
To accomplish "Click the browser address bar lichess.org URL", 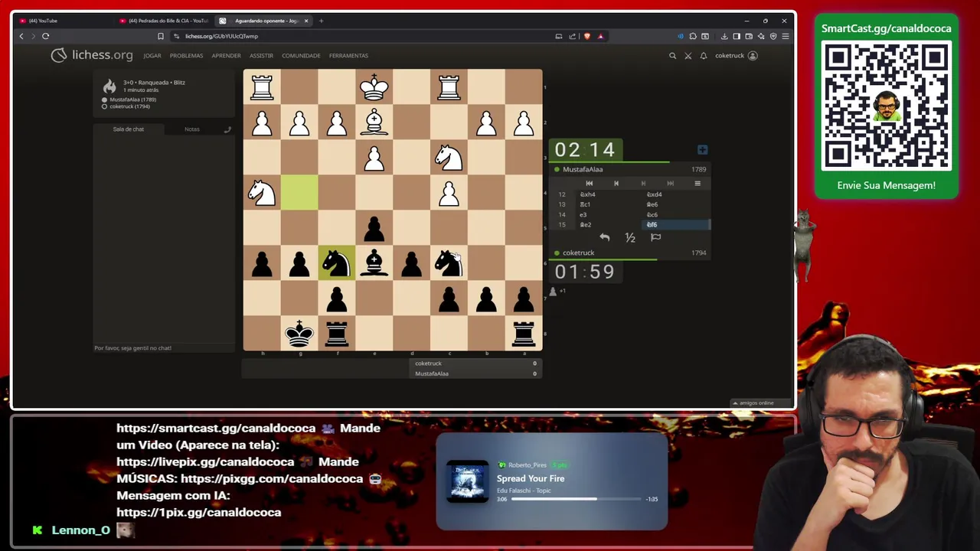I will tap(221, 36).
